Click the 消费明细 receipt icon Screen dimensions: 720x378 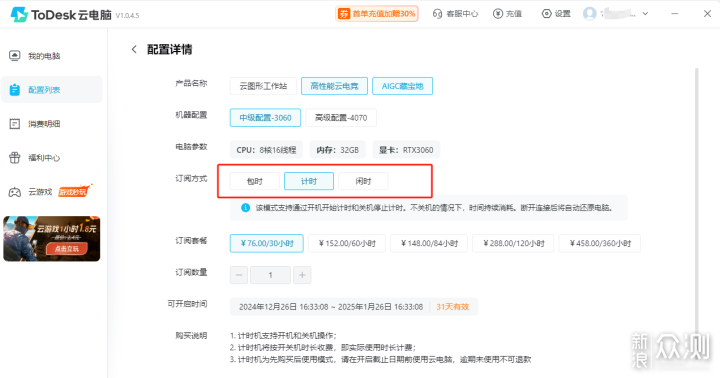pyautogui.click(x=15, y=124)
